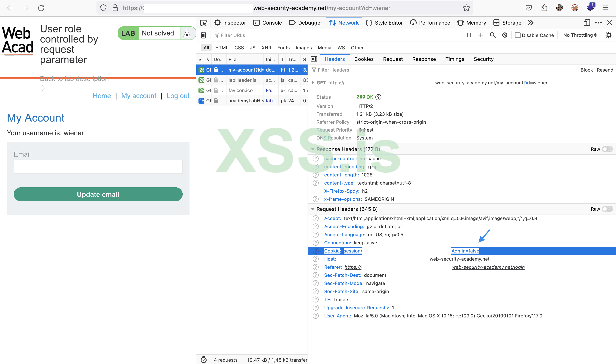Enable the Disable Cache checkbox
Viewport: 616px width, 364px height.
coord(518,35)
